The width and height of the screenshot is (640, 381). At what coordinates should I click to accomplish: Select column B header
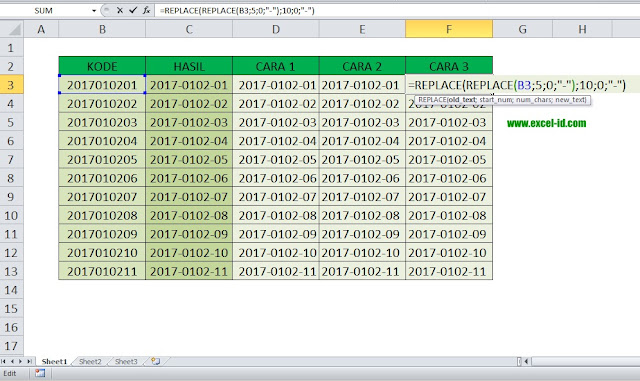[x=102, y=29]
